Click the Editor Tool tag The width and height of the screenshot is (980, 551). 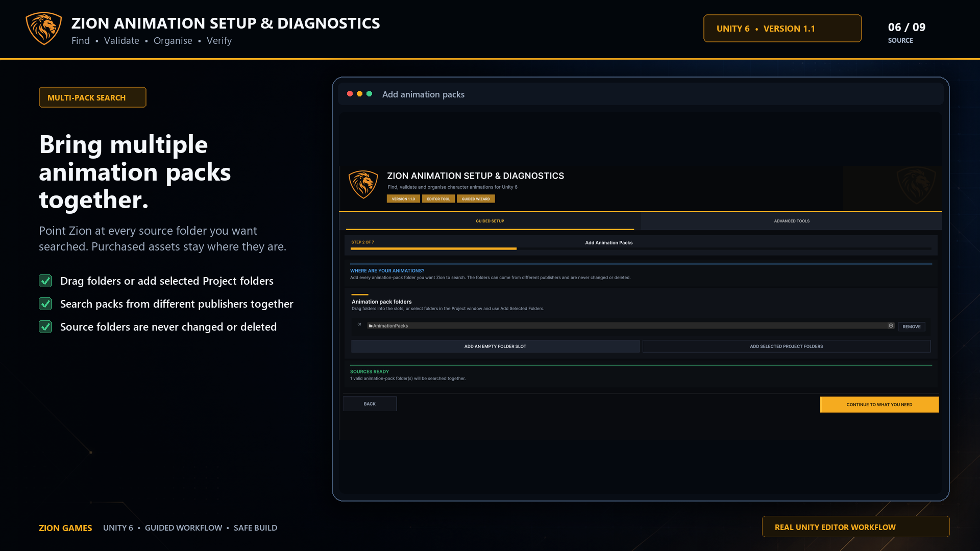[438, 199]
